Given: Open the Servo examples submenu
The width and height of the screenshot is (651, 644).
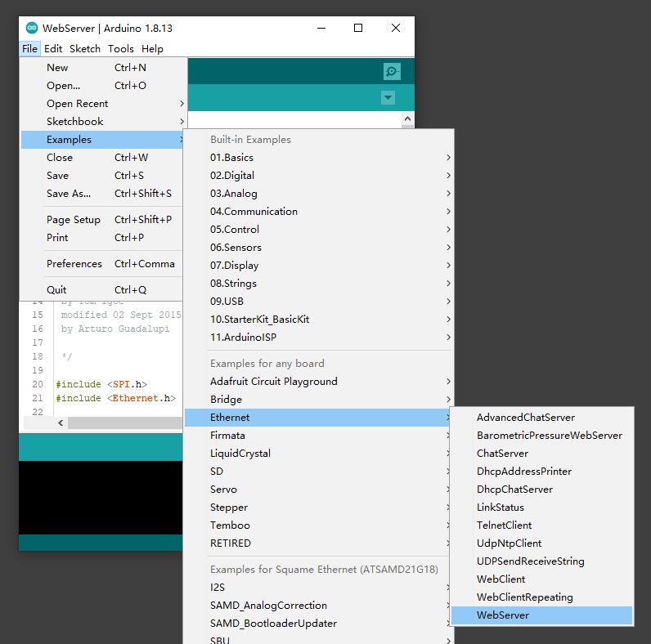Looking at the screenshot, I should pyautogui.click(x=318, y=490).
